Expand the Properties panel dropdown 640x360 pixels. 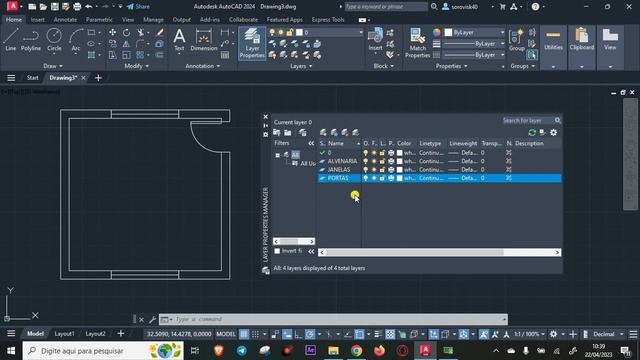(451, 66)
